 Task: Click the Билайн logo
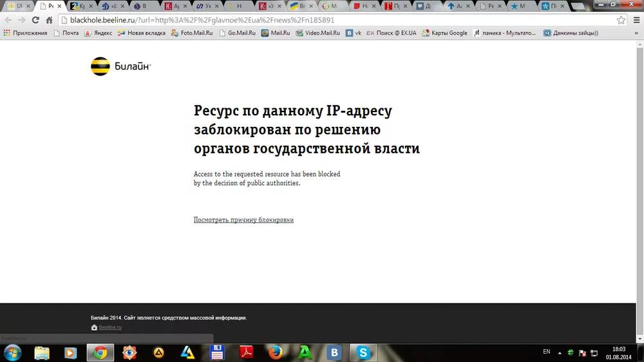(x=121, y=66)
